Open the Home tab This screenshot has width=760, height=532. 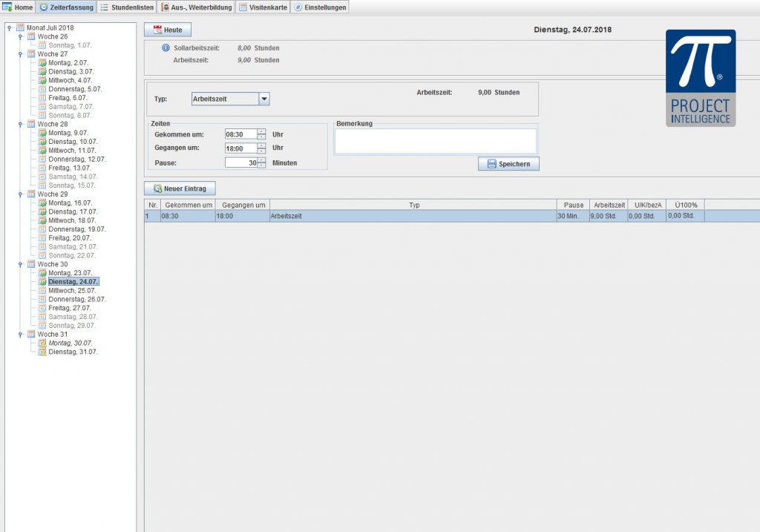pos(18,7)
